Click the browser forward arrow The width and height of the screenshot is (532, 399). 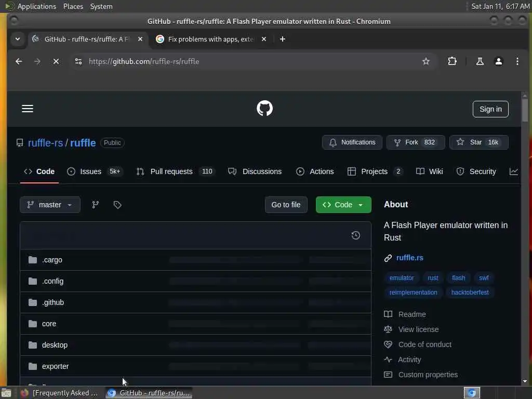pyautogui.click(x=37, y=61)
